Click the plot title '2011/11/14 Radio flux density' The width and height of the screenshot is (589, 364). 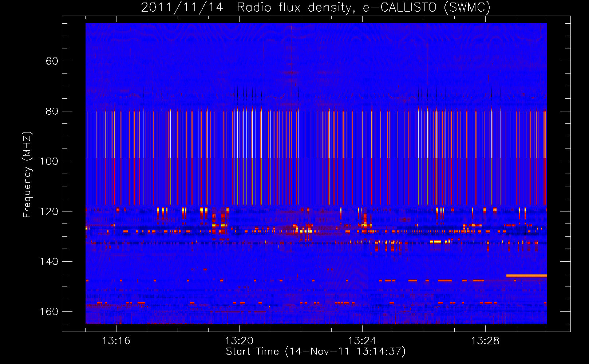[x=248, y=7]
